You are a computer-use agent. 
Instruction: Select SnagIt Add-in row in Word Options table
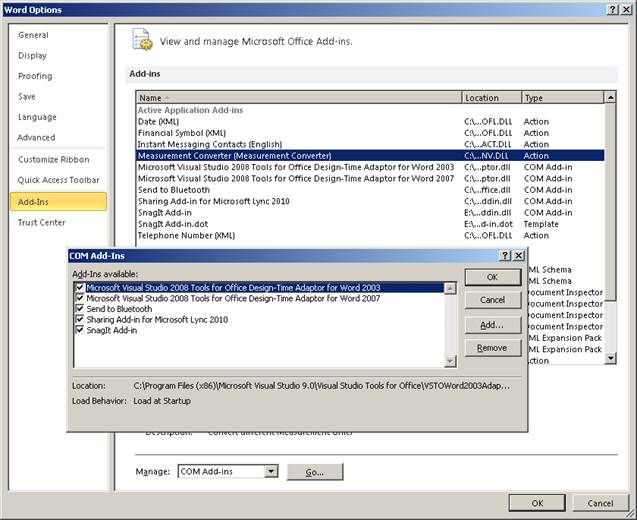click(370, 212)
